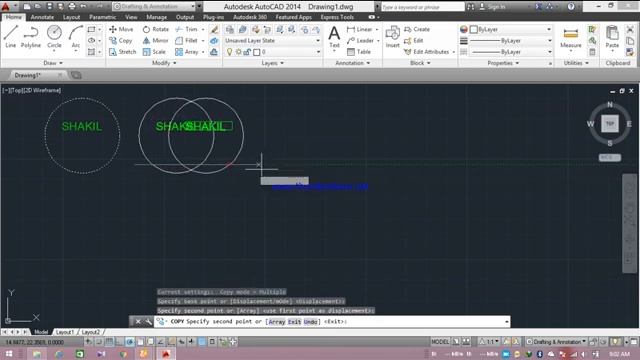The image size is (640, 360).
Task: Select the Text annotation tool
Action: [334, 36]
